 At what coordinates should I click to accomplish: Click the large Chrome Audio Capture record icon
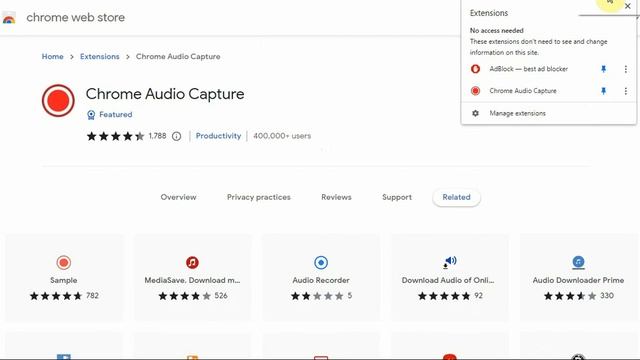point(58,100)
